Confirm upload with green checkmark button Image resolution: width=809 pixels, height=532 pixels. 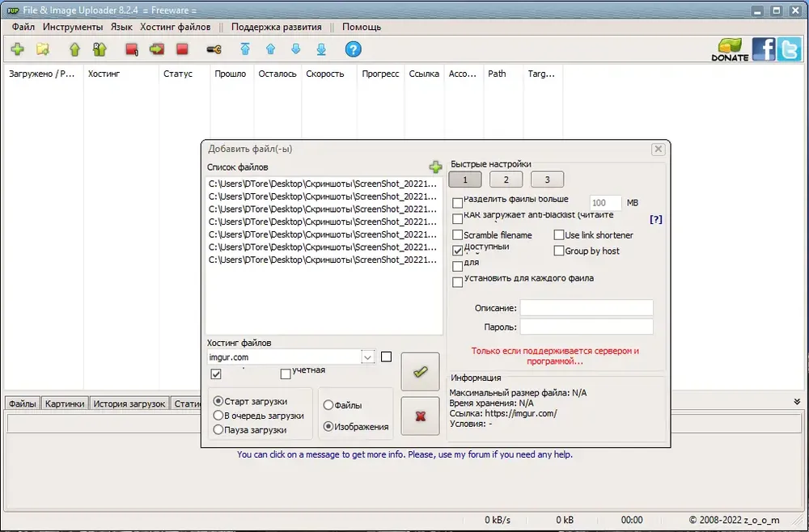tap(421, 372)
